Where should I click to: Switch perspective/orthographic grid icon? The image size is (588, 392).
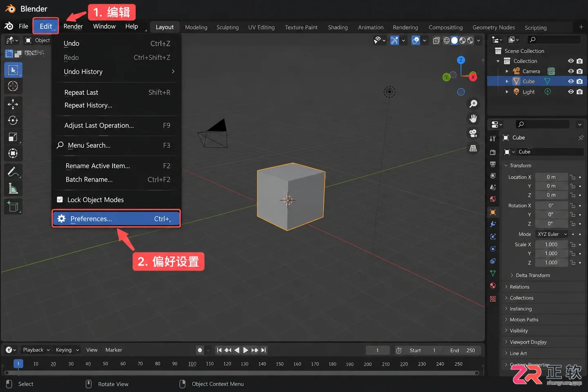coord(473,148)
